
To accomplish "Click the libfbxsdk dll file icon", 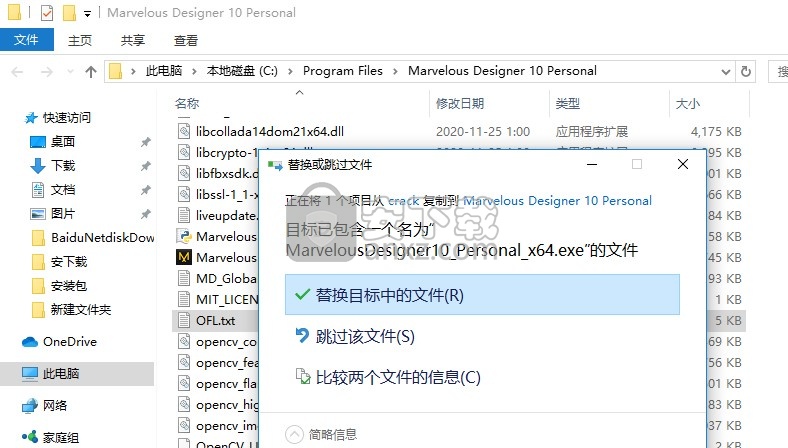I will point(184,173).
